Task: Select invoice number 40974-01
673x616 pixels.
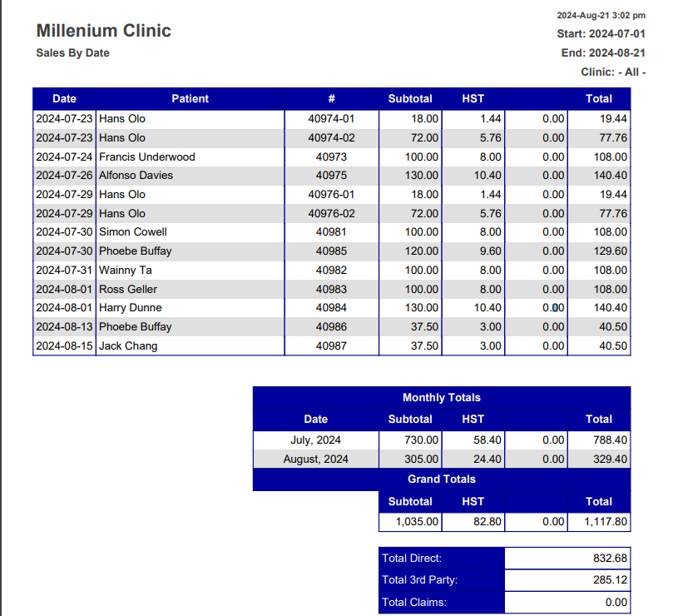Action: pyautogui.click(x=331, y=118)
